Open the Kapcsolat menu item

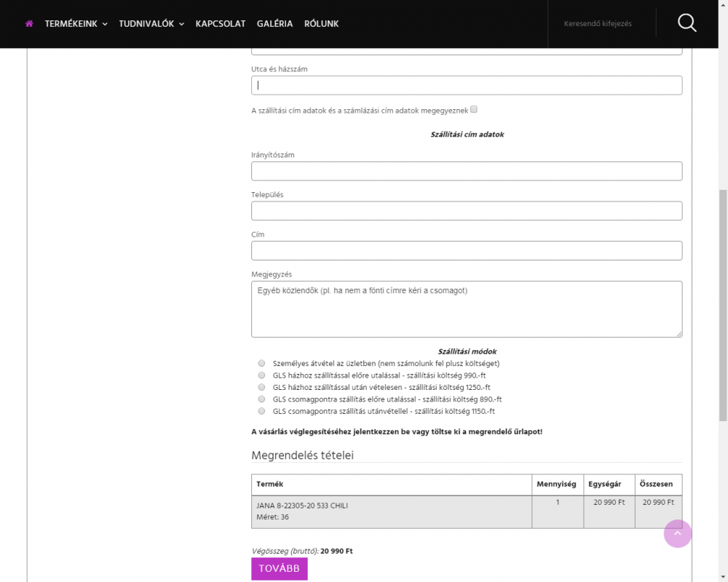coord(220,24)
